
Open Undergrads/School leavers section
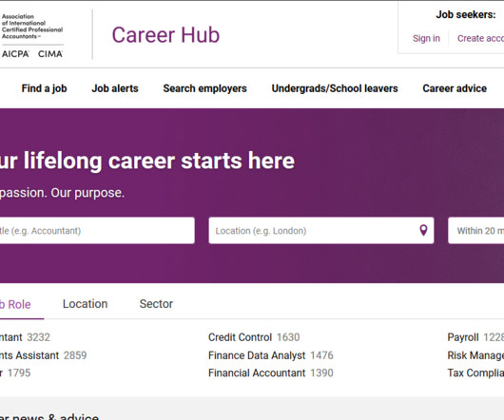click(x=335, y=88)
